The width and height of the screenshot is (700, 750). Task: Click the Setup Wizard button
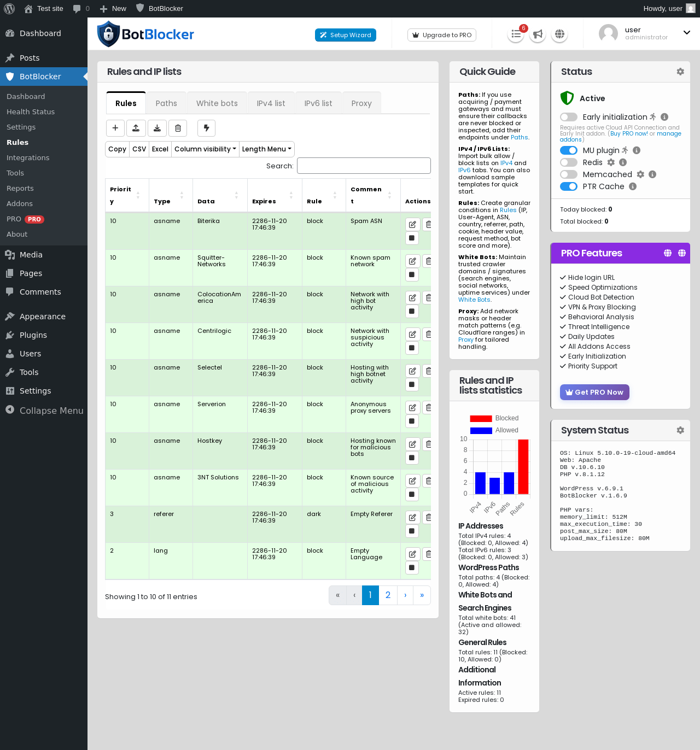(x=346, y=35)
